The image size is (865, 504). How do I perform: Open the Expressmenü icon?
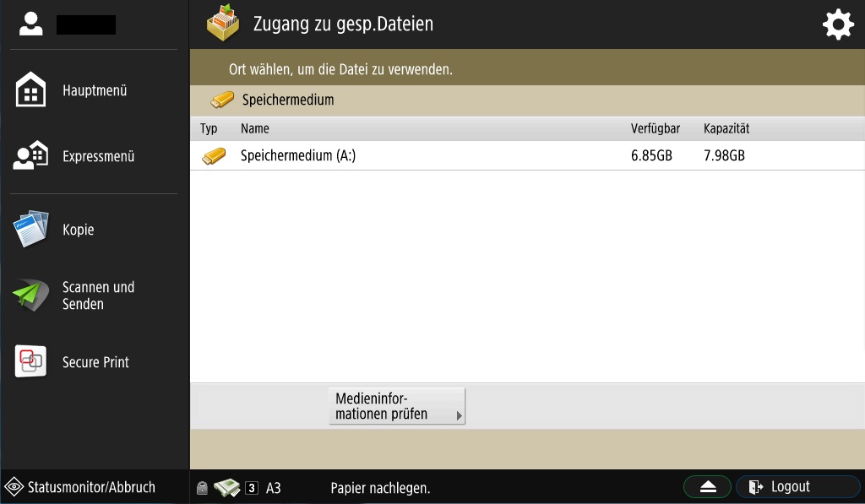(31, 155)
